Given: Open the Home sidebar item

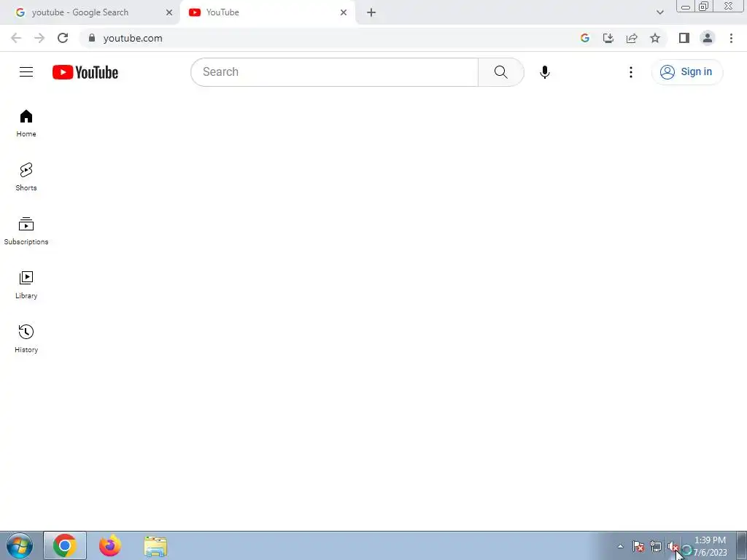Looking at the screenshot, I should [26, 123].
